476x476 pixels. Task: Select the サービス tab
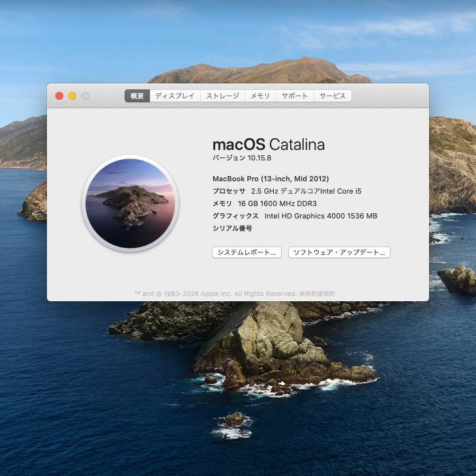pyautogui.click(x=333, y=96)
